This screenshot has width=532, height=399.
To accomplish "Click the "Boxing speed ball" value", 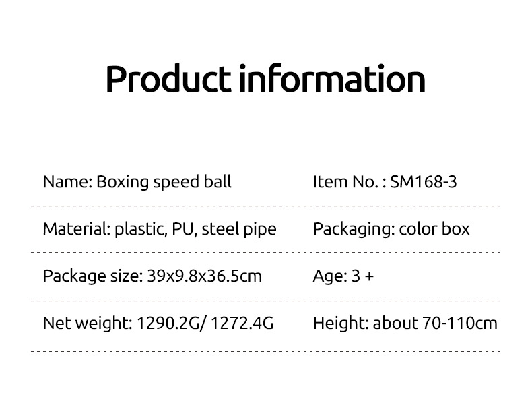I will click(x=164, y=181).
